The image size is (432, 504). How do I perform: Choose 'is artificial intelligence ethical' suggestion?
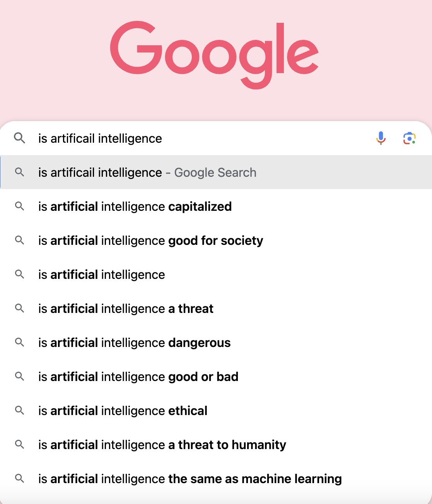pos(123,411)
